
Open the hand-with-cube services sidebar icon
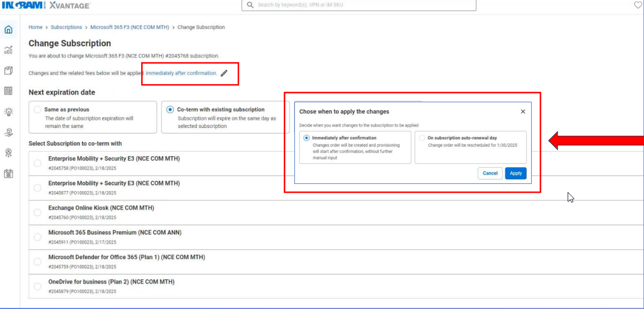coord(8,132)
